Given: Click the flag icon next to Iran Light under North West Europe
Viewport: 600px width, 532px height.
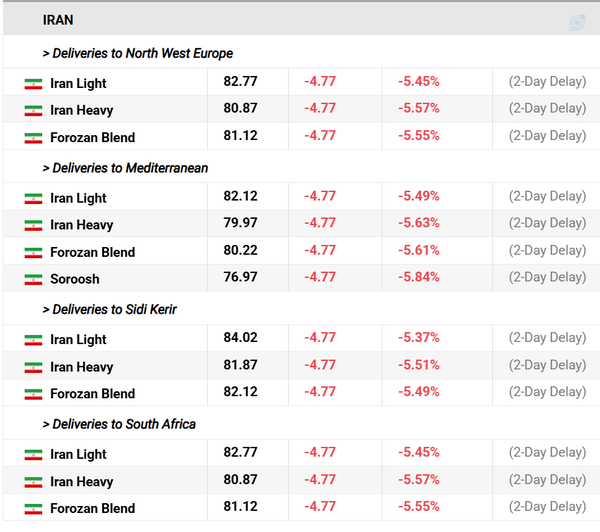Looking at the screenshot, I should point(33,83).
